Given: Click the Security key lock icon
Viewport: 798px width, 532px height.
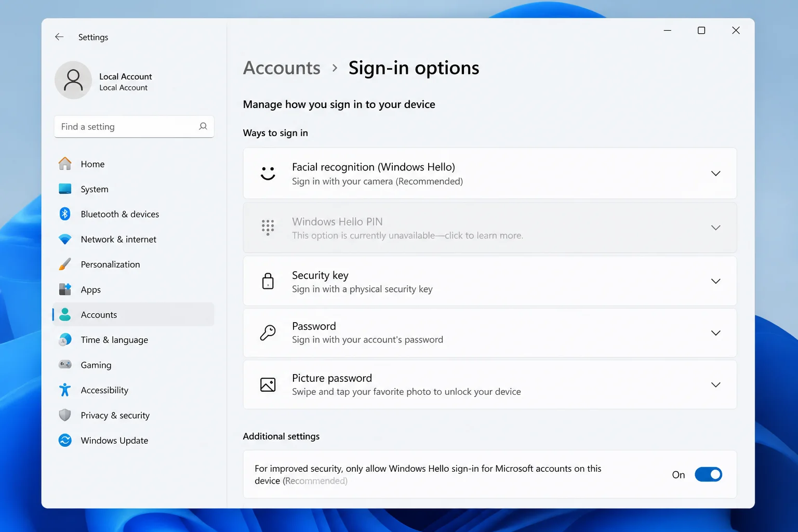Looking at the screenshot, I should coord(268,281).
